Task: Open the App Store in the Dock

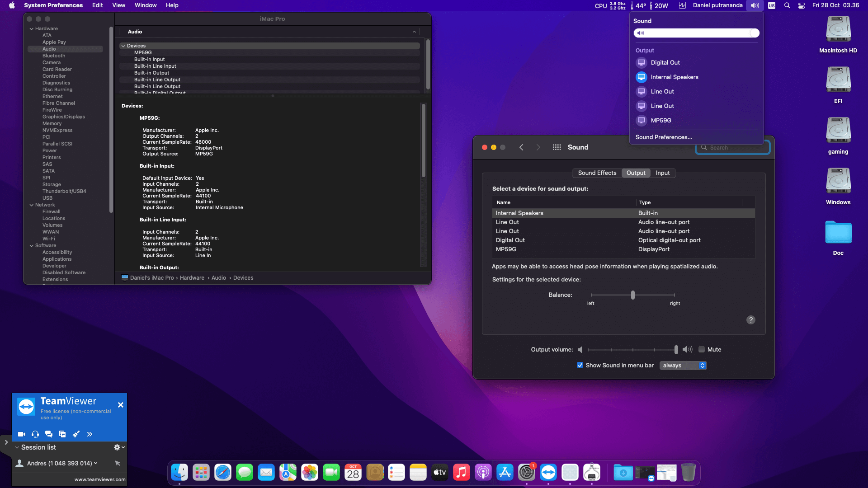Action: [x=505, y=473]
